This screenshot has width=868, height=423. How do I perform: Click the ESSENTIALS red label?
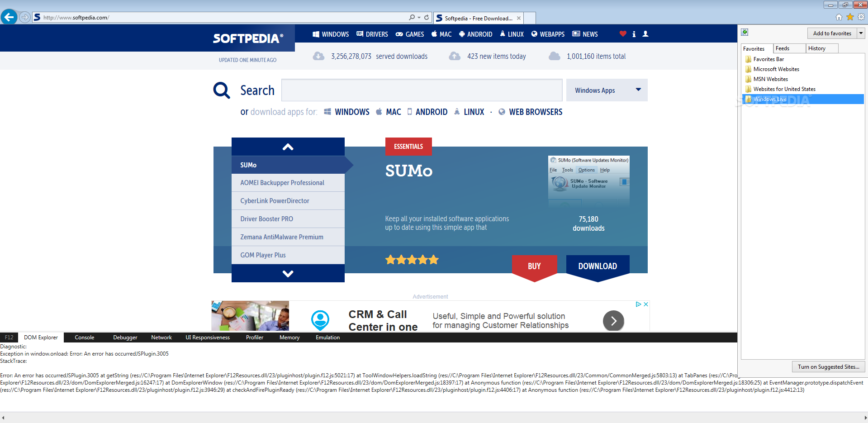click(x=408, y=147)
